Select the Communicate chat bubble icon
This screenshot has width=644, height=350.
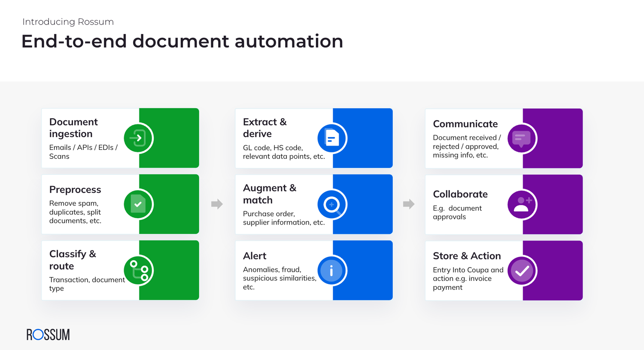tap(522, 138)
